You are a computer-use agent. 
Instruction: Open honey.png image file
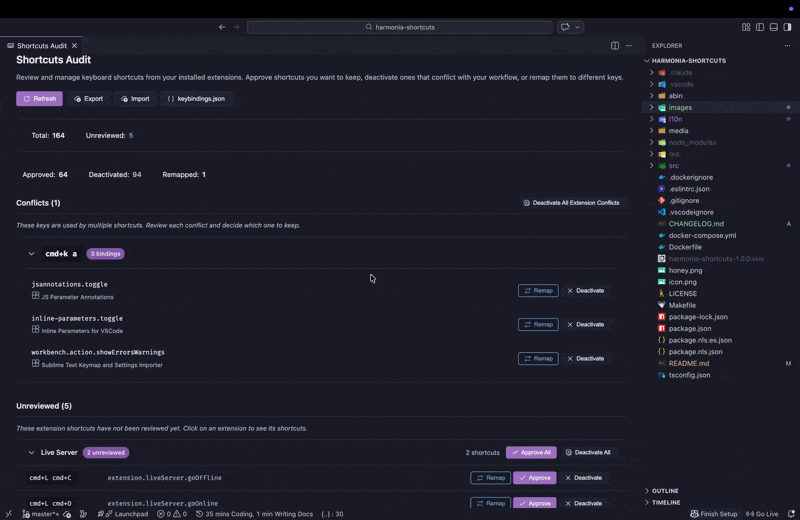coord(685,270)
